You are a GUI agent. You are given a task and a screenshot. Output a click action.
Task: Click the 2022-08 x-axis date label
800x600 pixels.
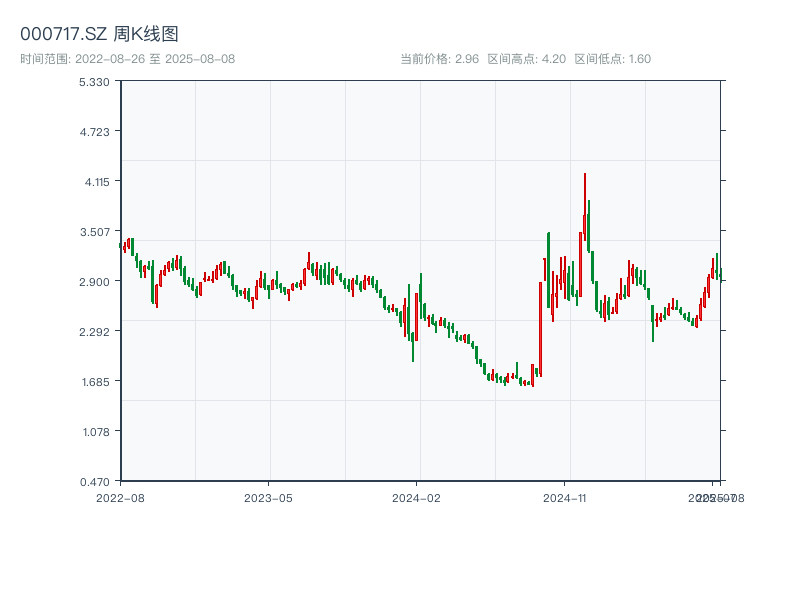[120, 497]
